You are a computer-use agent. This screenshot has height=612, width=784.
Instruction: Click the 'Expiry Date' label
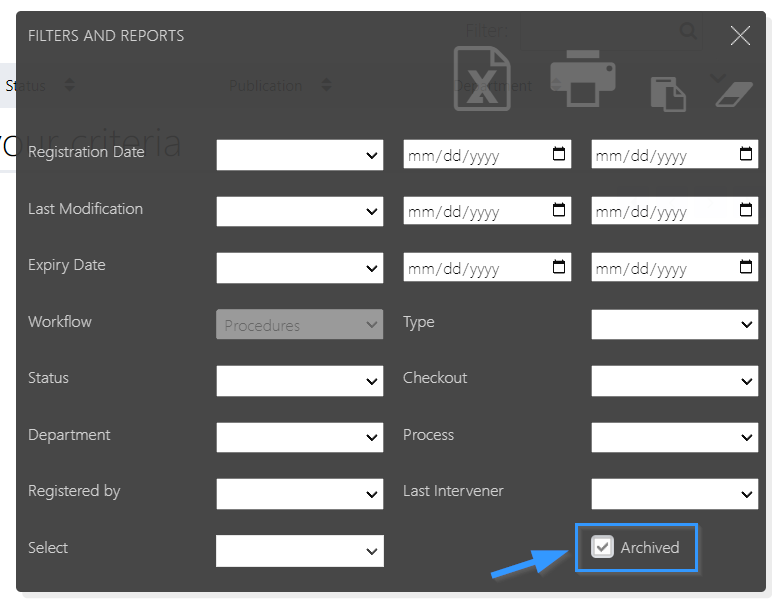(66, 265)
